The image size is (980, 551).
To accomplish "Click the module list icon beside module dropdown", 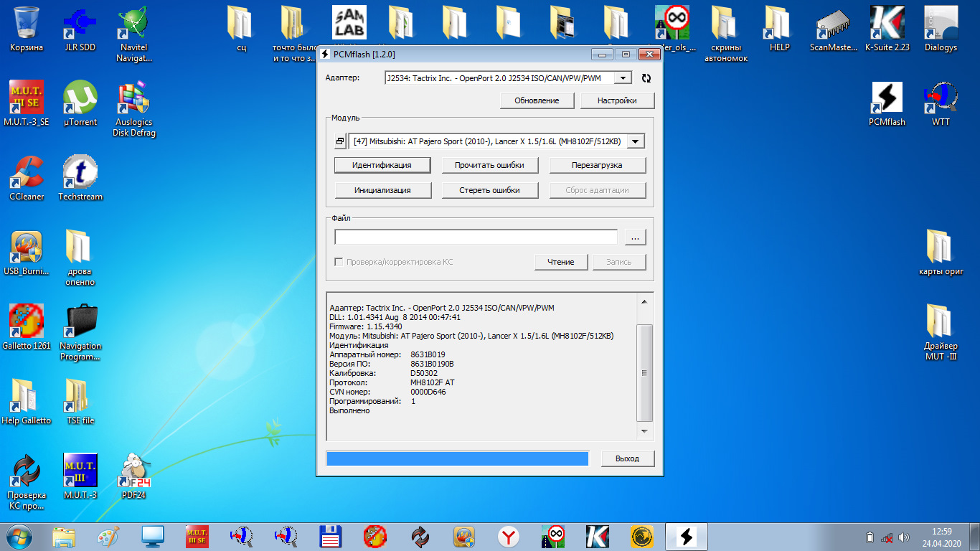I will 340,141.
